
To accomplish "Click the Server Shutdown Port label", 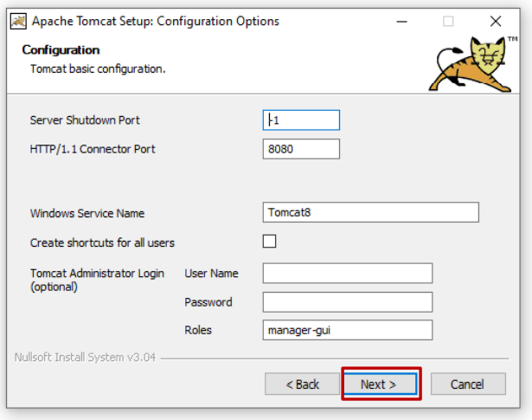I will point(85,120).
